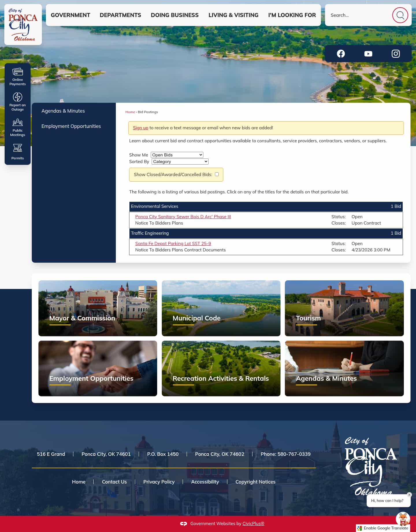Click the P.O. Box 1450 text
This screenshot has height=532, width=416.
163,454
